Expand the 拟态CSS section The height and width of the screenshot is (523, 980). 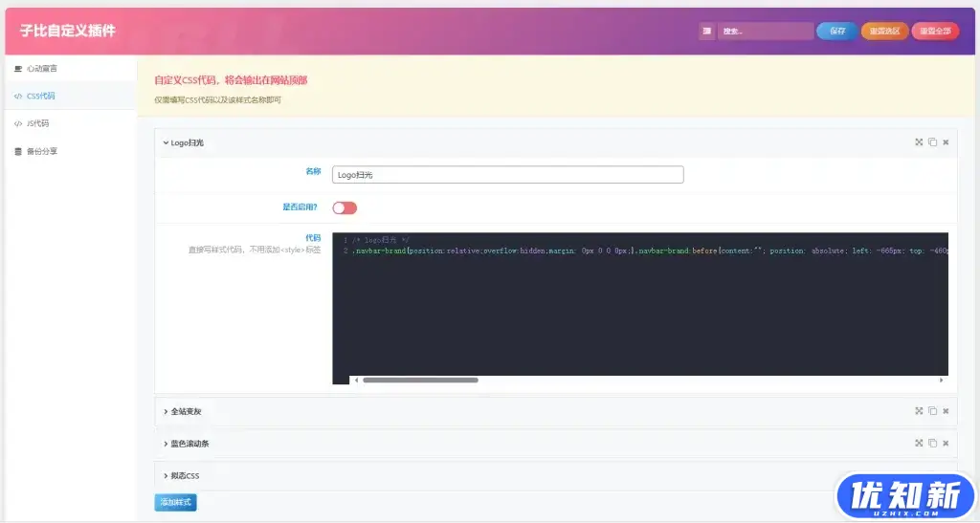(x=184, y=475)
